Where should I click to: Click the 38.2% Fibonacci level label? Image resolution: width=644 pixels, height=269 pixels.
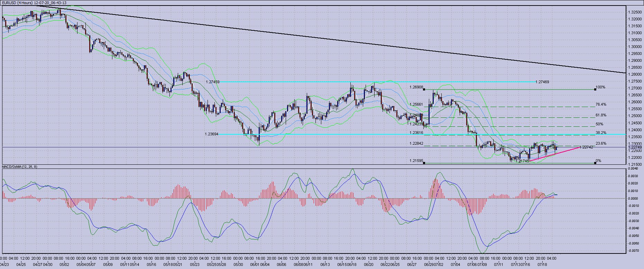[x=601, y=133]
